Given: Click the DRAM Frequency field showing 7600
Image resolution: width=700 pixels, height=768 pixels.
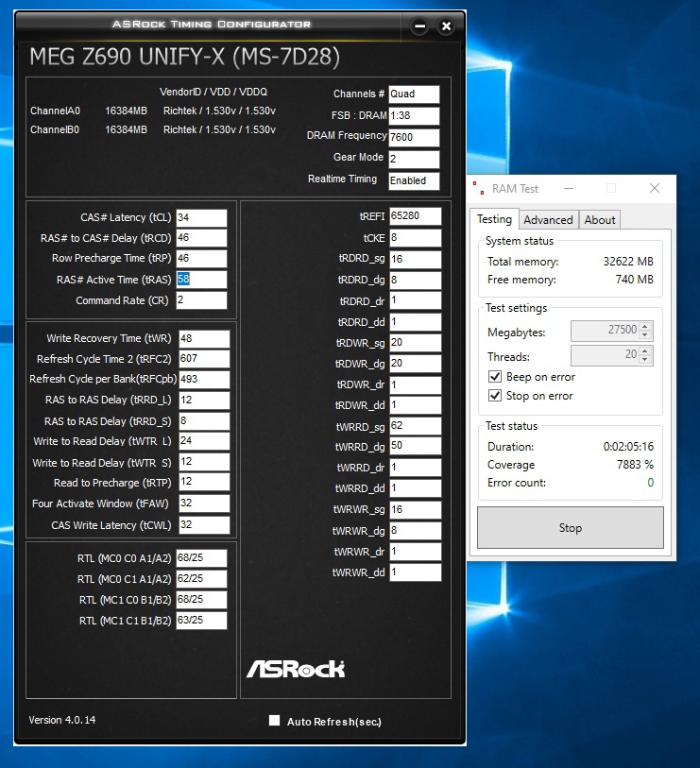Looking at the screenshot, I should click(414, 137).
